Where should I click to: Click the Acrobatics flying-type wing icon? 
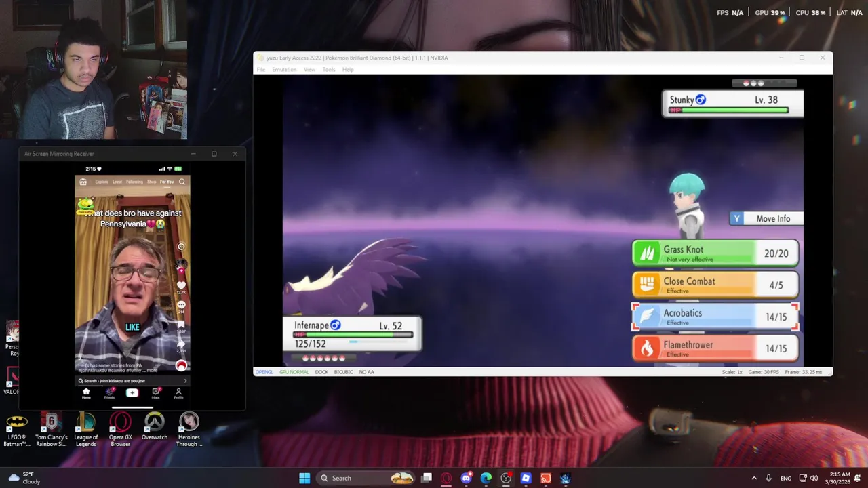[x=647, y=317]
